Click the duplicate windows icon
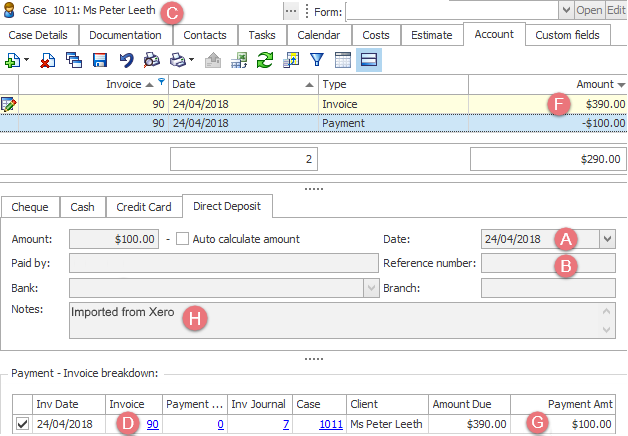628x436 pixels. (74, 60)
